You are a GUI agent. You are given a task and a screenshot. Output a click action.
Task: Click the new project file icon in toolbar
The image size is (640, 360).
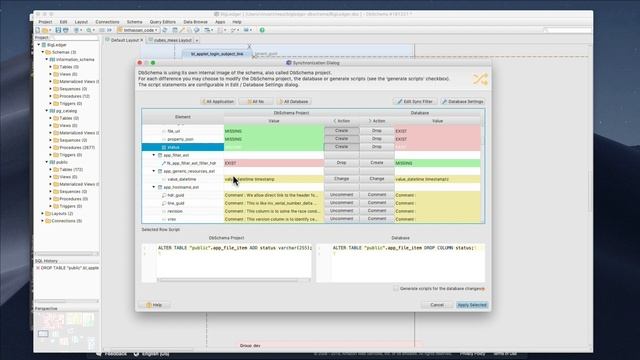(38, 30)
